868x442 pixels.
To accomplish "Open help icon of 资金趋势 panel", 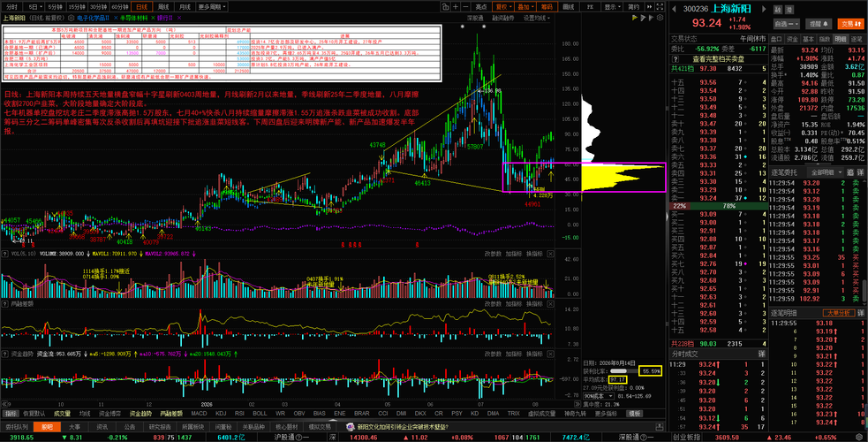I will (5, 354).
